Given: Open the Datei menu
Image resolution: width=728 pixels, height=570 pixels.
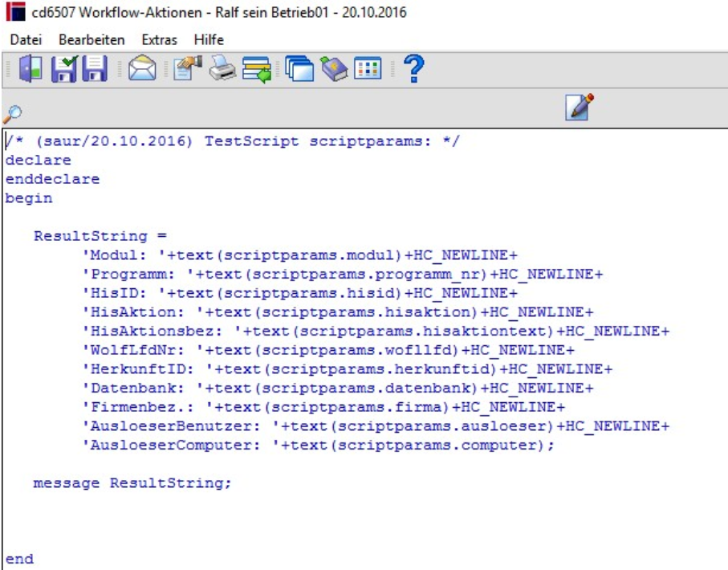Looking at the screenshot, I should (x=26, y=40).
